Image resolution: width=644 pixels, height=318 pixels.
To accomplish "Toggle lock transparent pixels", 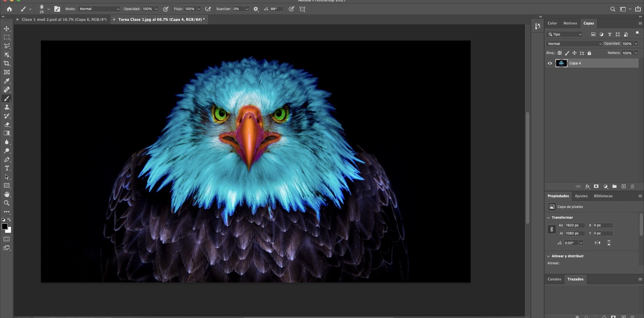I will pyautogui.click(x=559, y=53).
